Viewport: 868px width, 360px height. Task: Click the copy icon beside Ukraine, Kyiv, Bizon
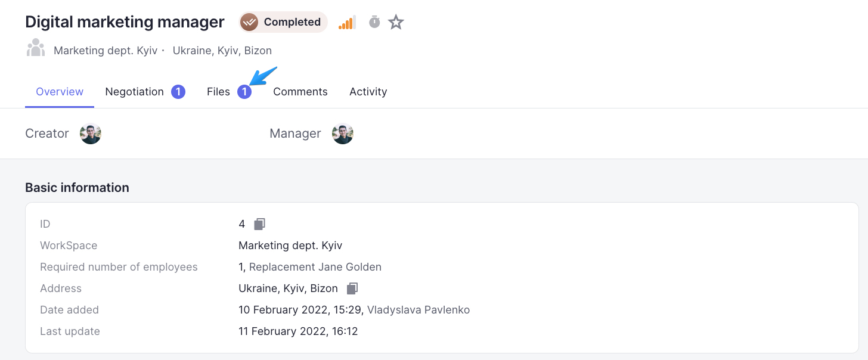click(x=352, y=288)
